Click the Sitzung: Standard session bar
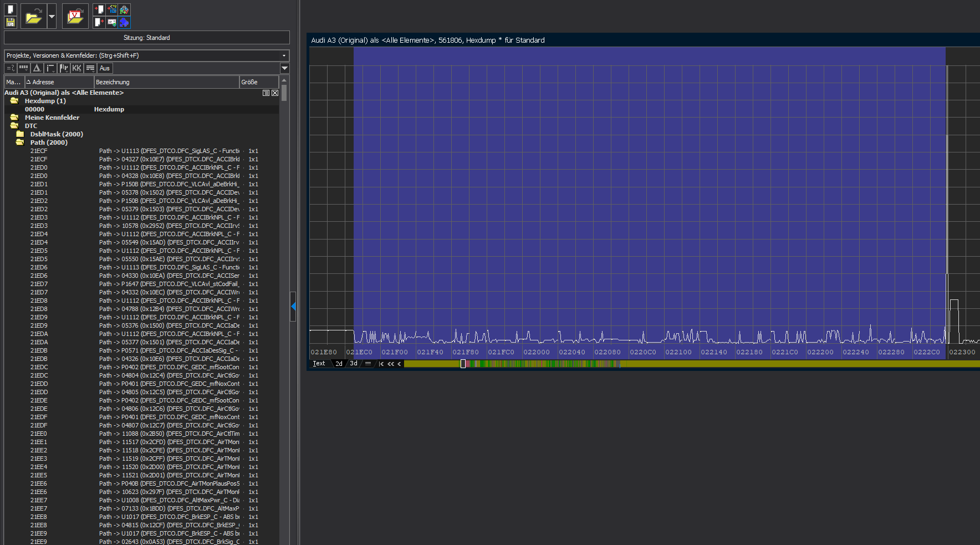The width and height of the screenshot is (980, 545). 146,38
